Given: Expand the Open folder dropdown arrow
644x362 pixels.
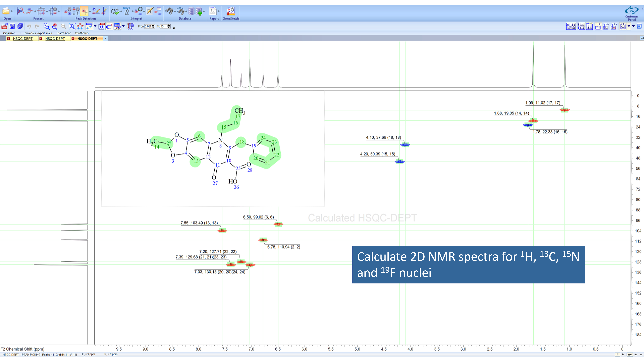Looking at the screenshot, I should [x=12, y=11].
